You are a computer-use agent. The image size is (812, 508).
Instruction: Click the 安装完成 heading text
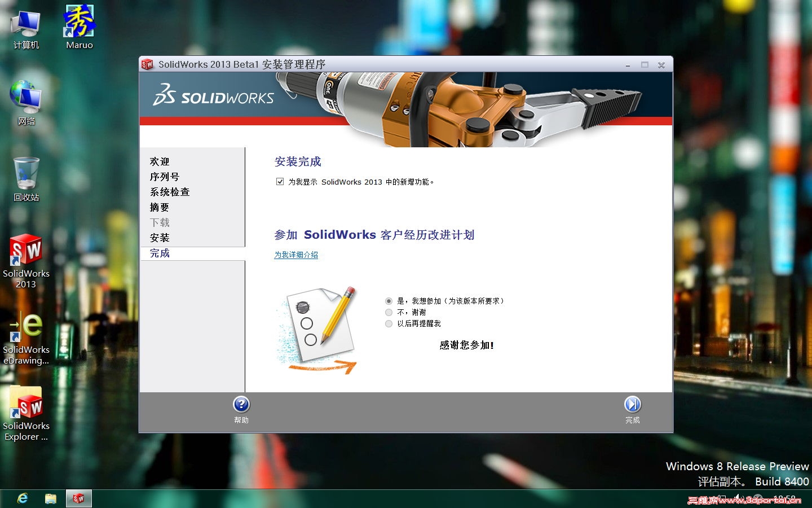pos(298,161)
